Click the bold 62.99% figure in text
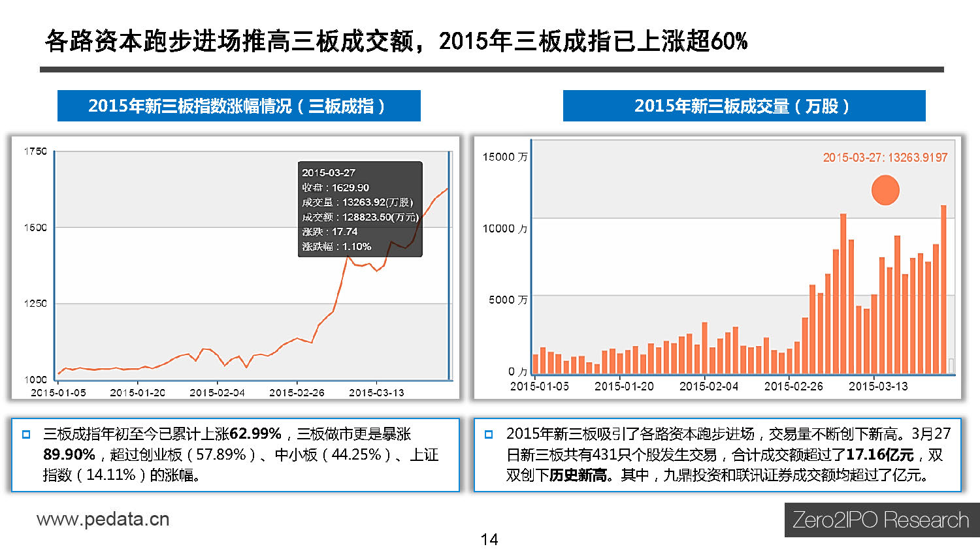 pyautogui.click(x=255, y=434)
